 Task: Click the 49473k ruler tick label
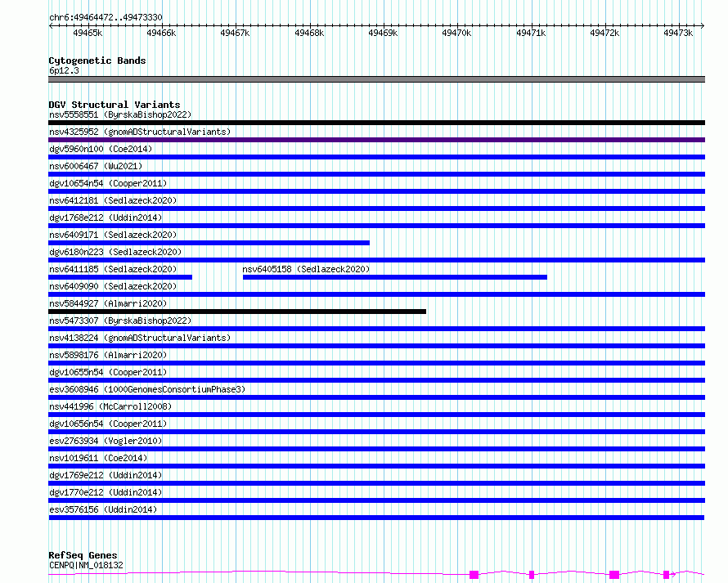coord(678,33)
